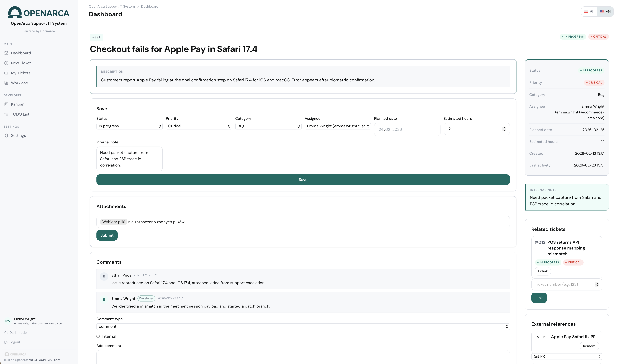Image resolution: width=620 pixels, height=364 pixels.
Task: Click the TODO List checklist icon
Action: click(x=6, y=114)
